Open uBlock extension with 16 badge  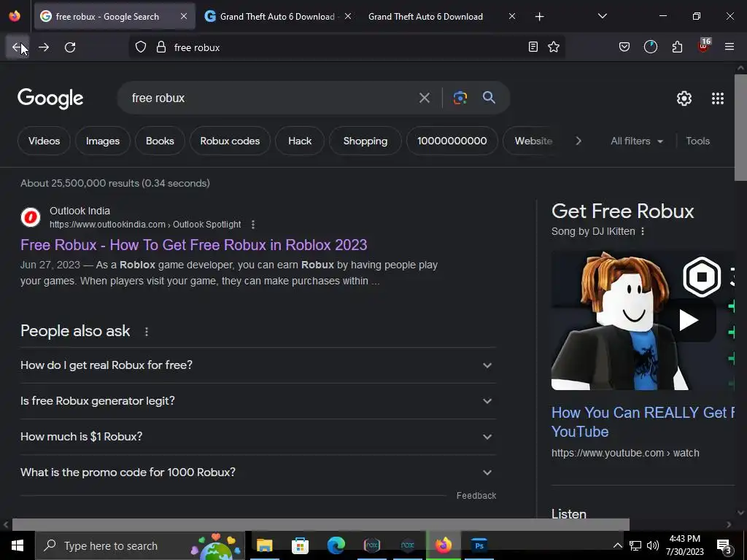coord(704,46)
